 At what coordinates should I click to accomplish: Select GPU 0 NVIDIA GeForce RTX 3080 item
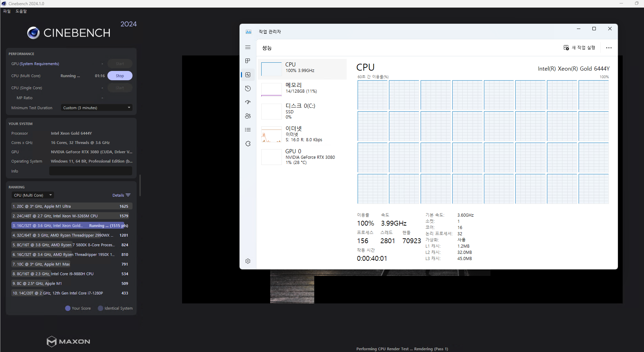(x=302, y=157)
